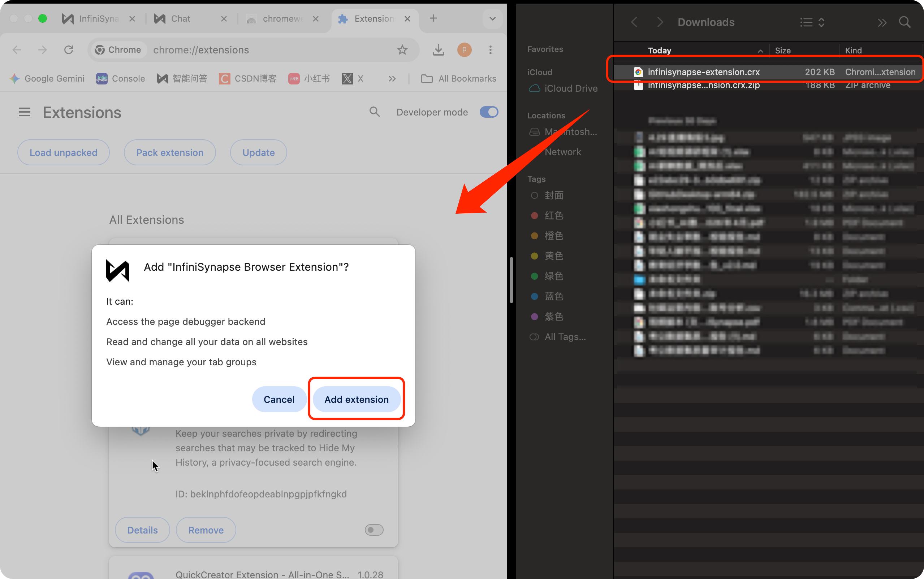The width and height of the screenshot is (924, 579).
Task: Close the Extensions tab
Action: coord(407,19)
